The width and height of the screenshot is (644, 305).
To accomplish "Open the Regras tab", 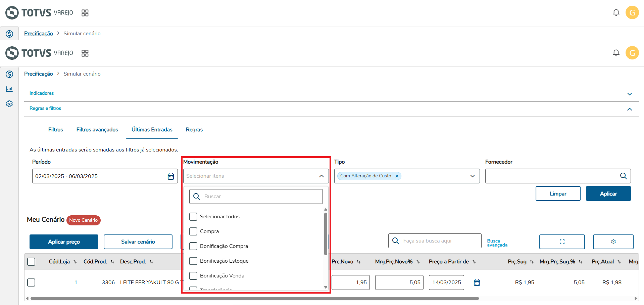I will tap(194, 130).
